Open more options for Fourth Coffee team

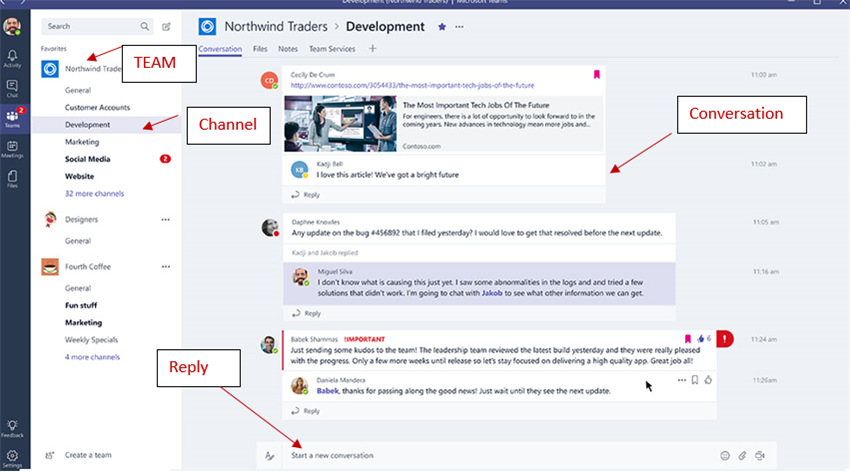click(x=165, y=267)
